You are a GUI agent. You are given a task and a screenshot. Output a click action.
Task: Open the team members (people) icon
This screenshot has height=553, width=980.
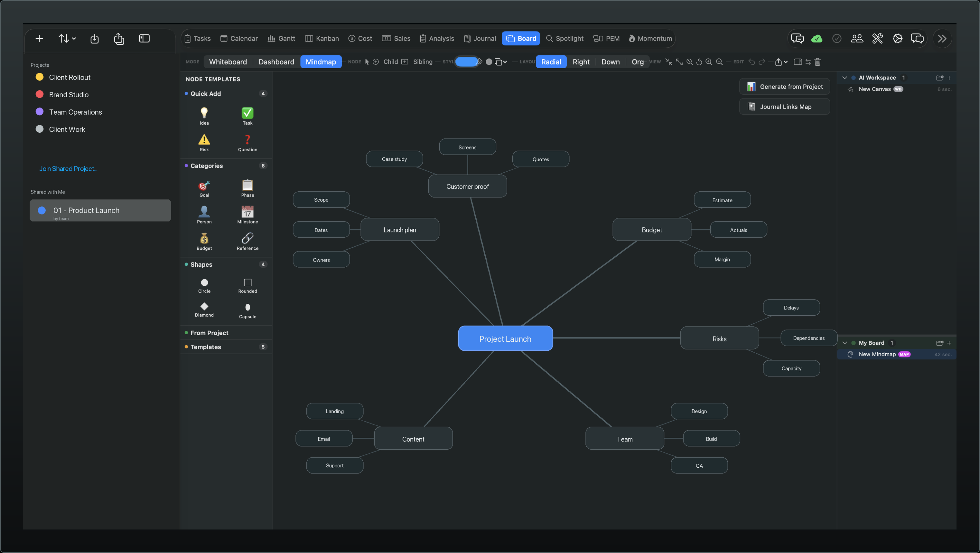pyautogui.click(x=857, y=38)
